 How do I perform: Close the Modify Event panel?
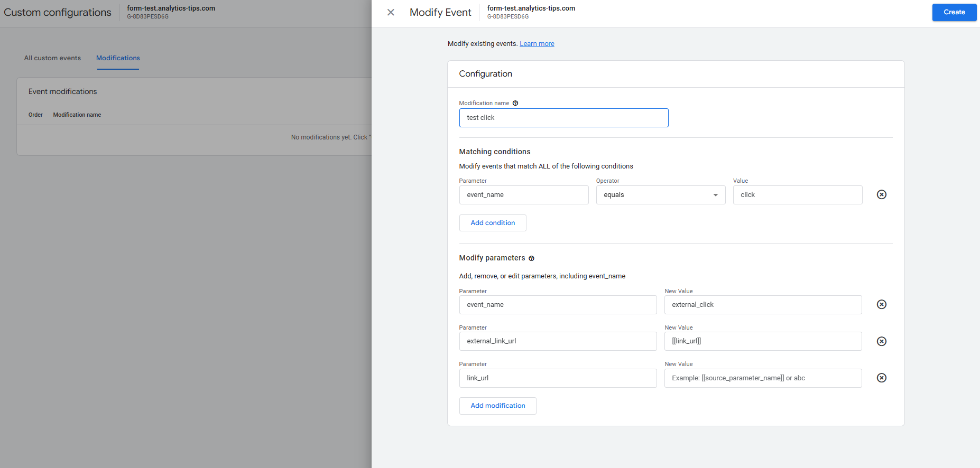click(x=391, y=12)
